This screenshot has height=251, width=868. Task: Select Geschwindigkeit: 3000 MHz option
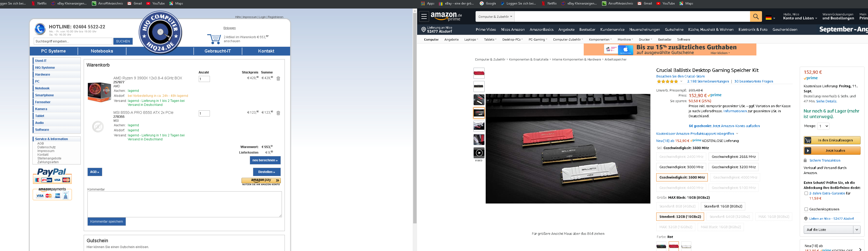pos(681,167)
